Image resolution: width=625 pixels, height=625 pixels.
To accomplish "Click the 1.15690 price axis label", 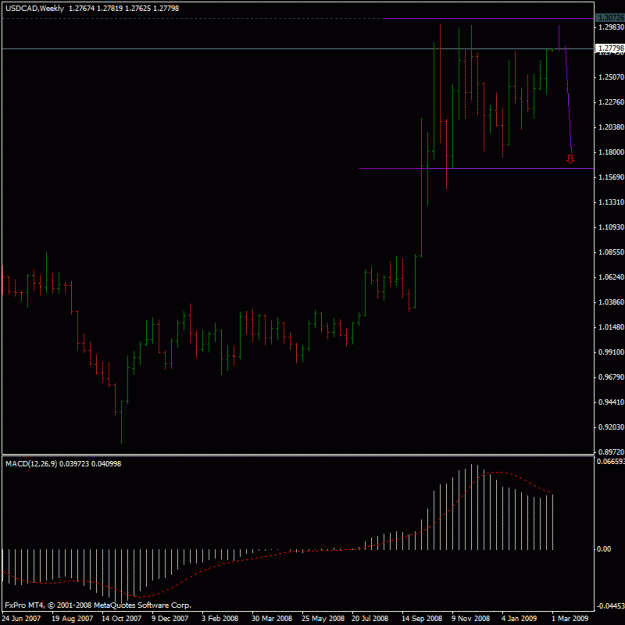I will pos(611,177).
